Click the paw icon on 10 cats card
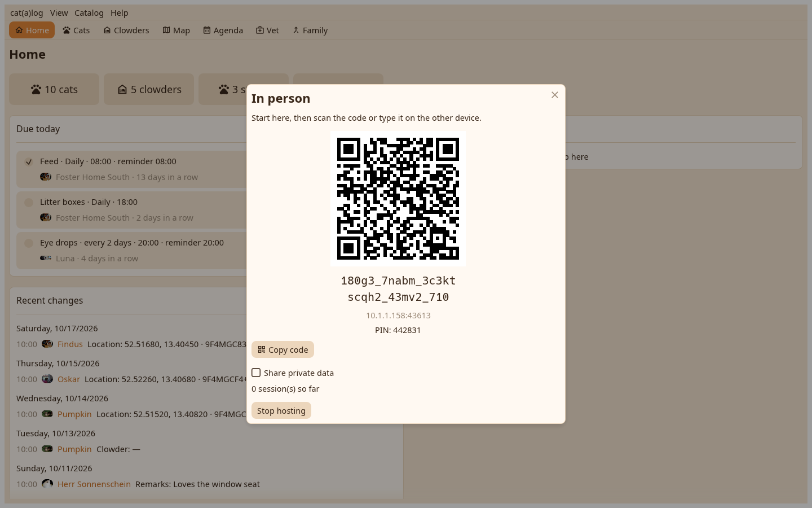 tap(36, 89)
